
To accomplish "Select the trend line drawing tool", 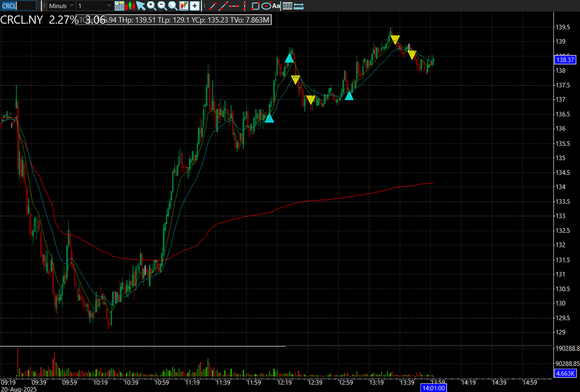I will click(212, 6).
